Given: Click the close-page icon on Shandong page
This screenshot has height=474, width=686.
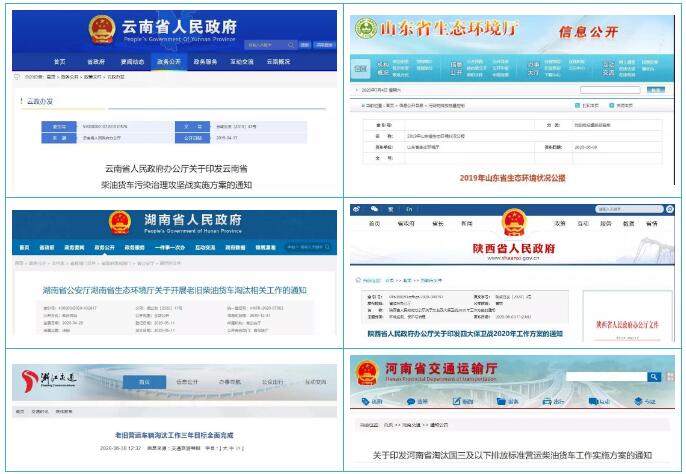Looking at the screenshot, I should tap(612, 105).
